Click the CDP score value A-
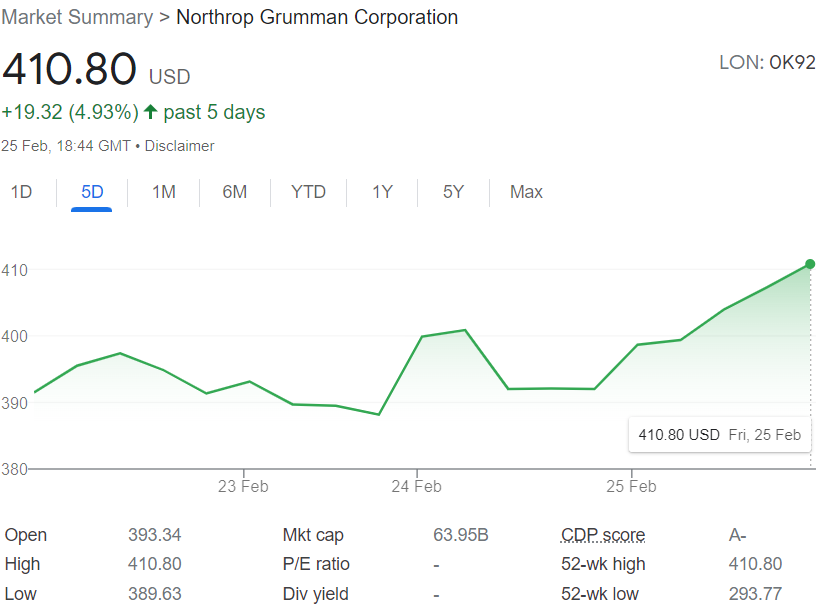Screen dimensions: 829x616 [x=737, y=535]
